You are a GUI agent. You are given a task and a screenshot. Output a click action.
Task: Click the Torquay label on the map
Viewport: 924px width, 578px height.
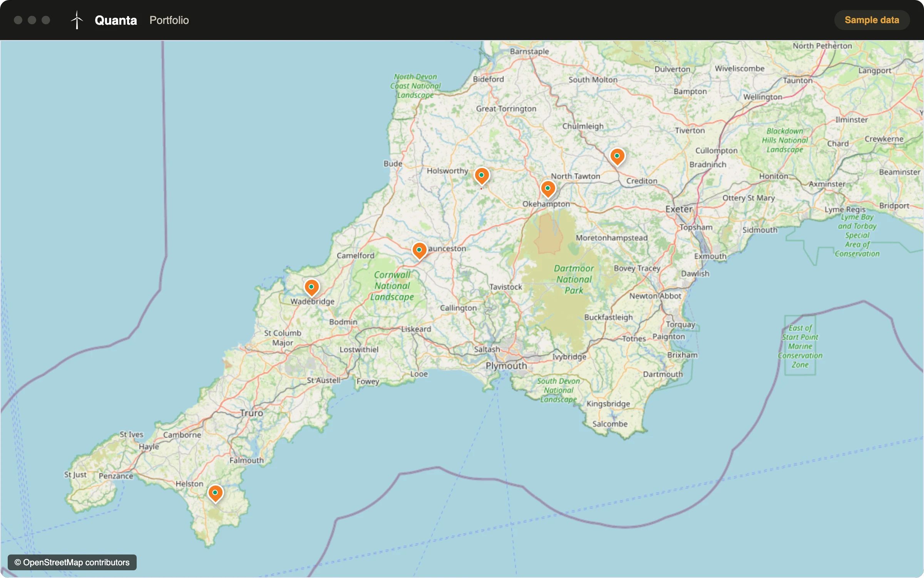click(x=681, y=324)
